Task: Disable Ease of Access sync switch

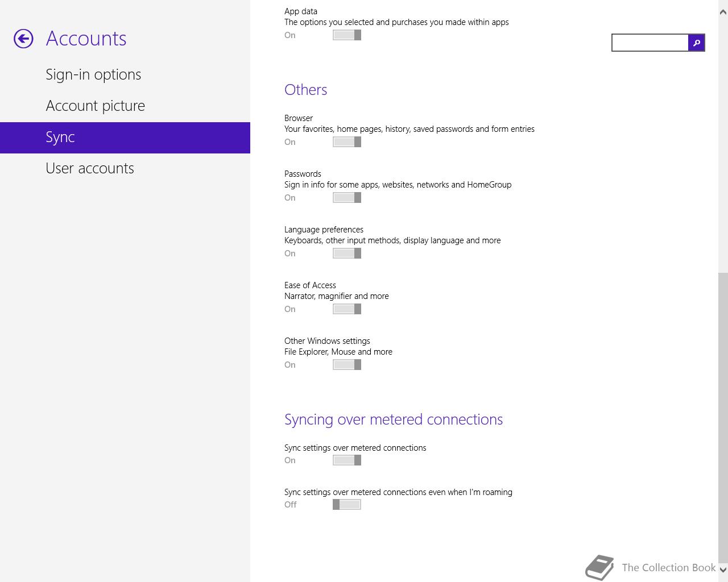Action: [347, 309]
